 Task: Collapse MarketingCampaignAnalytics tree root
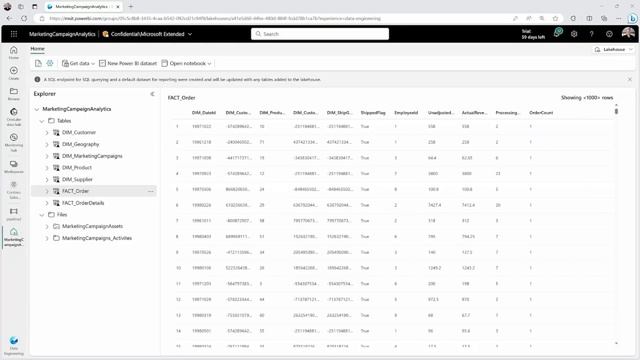37,109
